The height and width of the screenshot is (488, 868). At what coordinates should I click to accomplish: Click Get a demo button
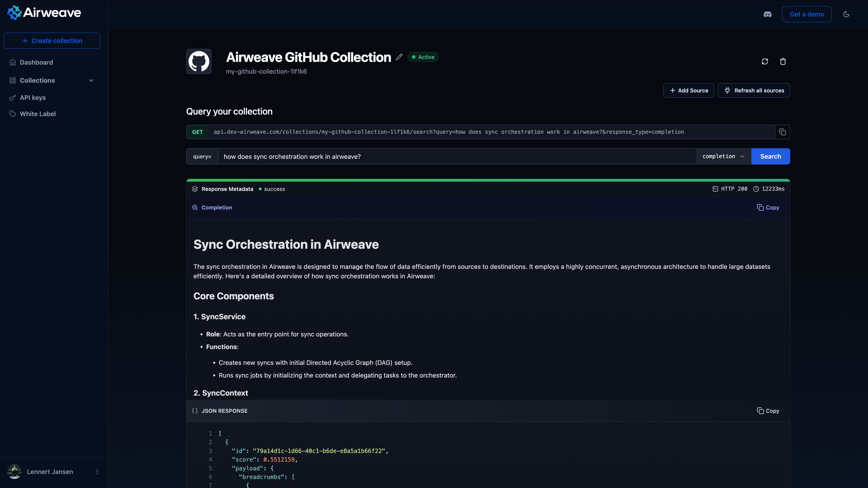806,14
